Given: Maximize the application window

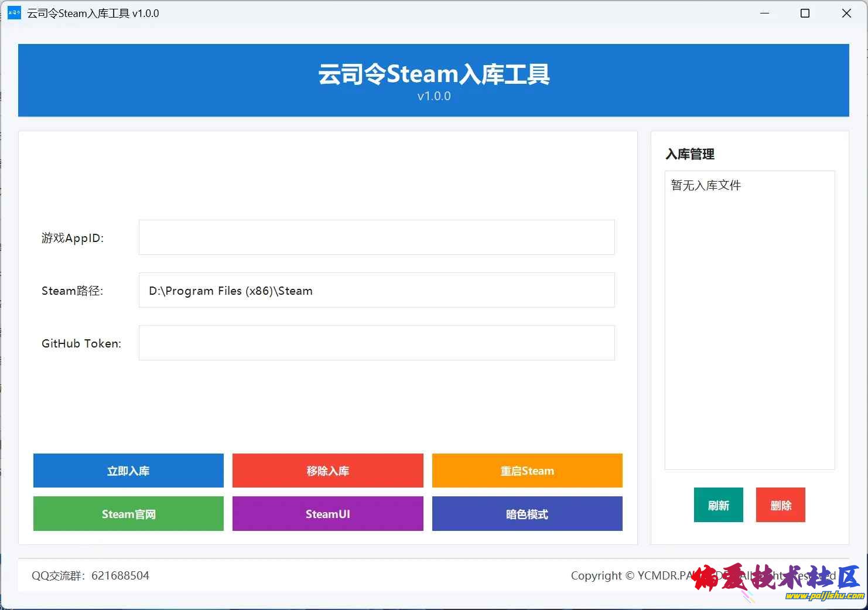Looking at the screenshot, I should point(805,13).
